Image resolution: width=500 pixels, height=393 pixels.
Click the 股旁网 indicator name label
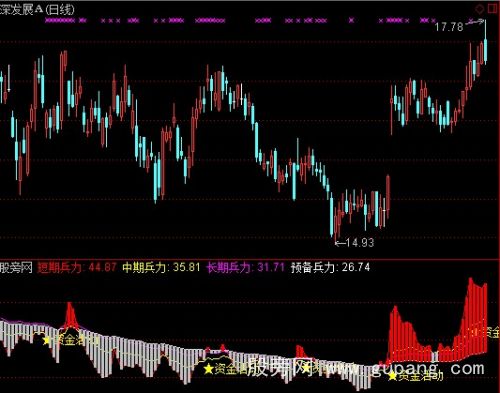pos(16,267)
